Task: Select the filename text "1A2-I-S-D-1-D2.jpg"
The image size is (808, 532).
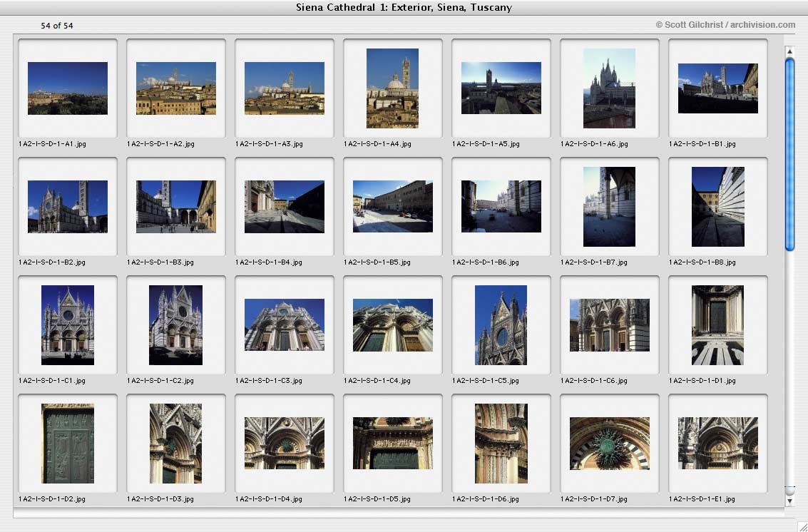Action: click(52, 499)
